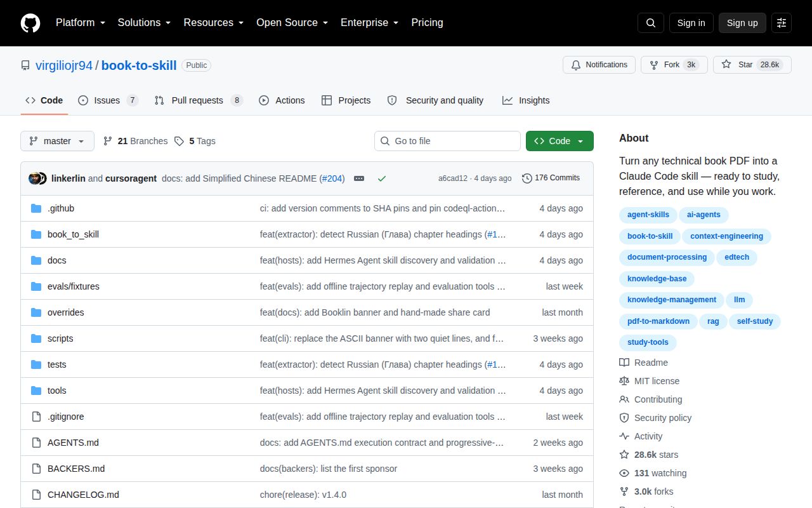812x508 pixels.
Task: Click the a6cad12 commit hash
Action: [453, 178]
